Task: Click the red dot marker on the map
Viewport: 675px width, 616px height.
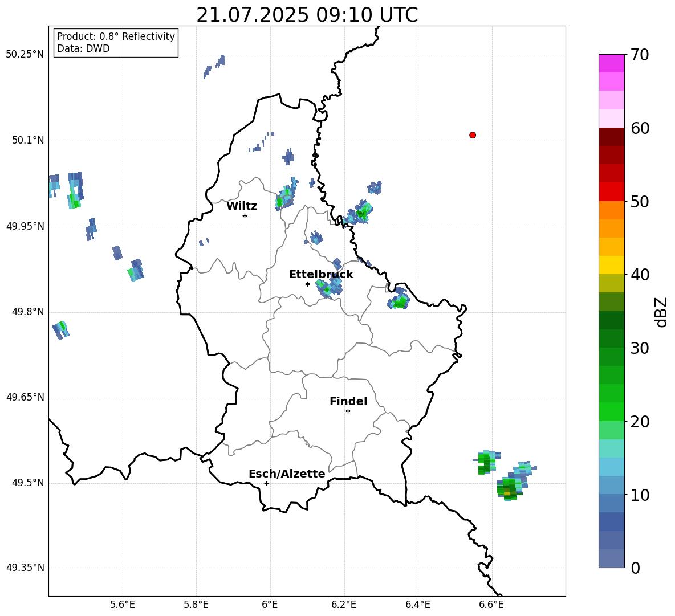Action: [x=473, y=135]
